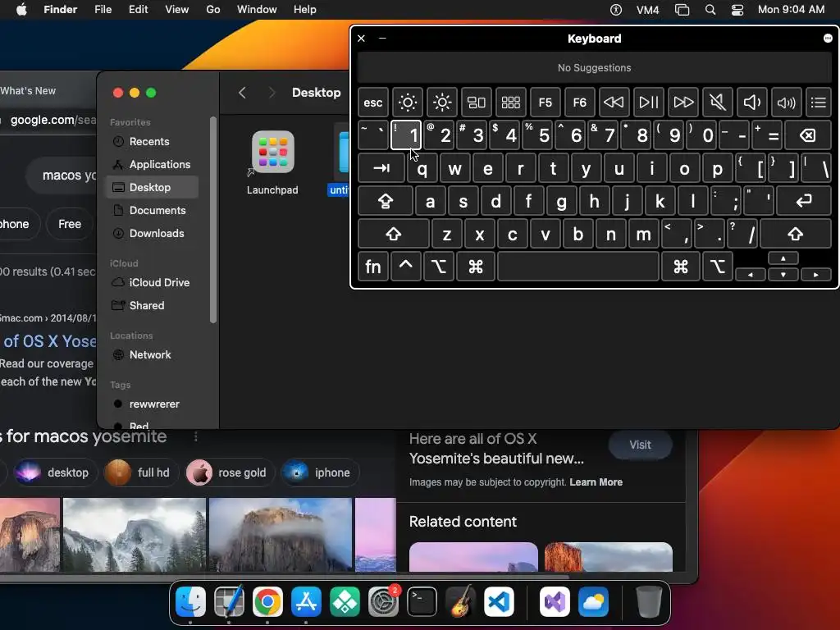This screenshot has height=630, width=840.
Task: Select Recents in Finder sidebar
Action: pos(152,141)
